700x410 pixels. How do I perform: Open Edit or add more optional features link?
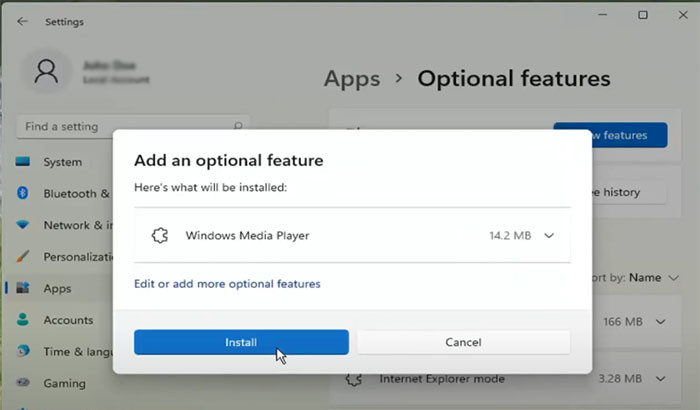pos(227,284)
